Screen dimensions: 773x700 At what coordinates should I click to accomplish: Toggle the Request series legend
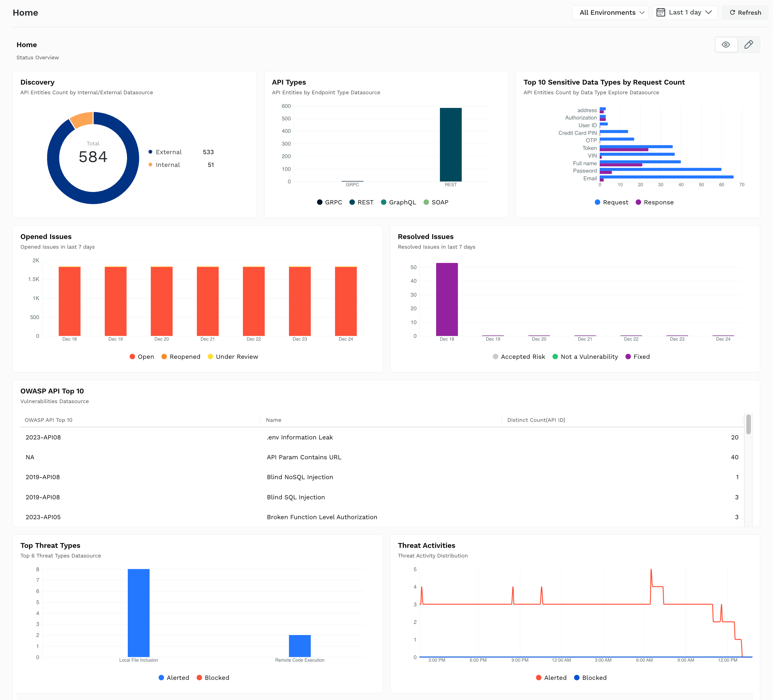611,202
